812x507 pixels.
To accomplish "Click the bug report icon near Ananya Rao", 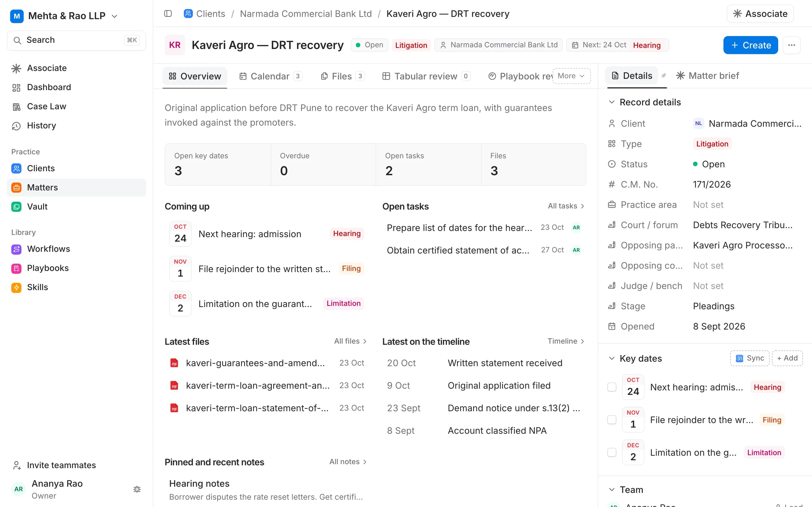I will (x=137, y=489).
